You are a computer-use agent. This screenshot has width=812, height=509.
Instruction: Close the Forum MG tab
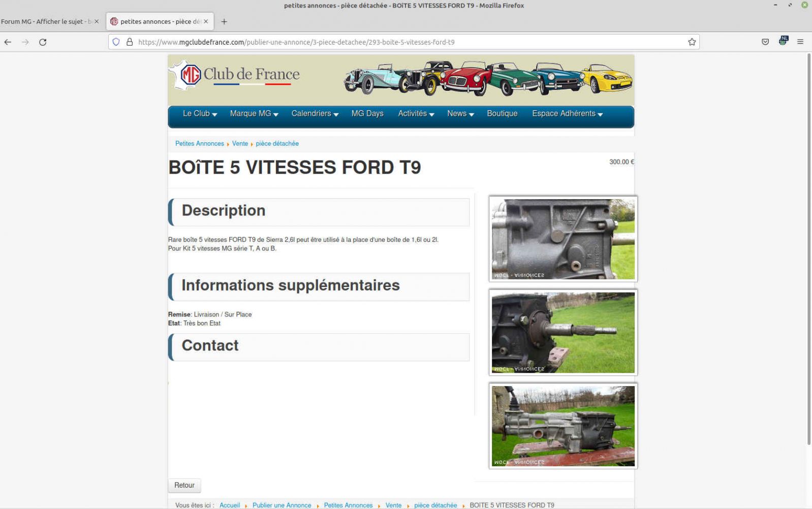tap(97, 21)
